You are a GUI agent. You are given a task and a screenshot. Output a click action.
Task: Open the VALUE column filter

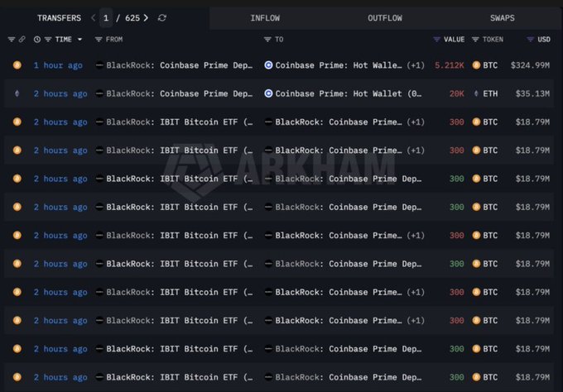pos(436,40)
